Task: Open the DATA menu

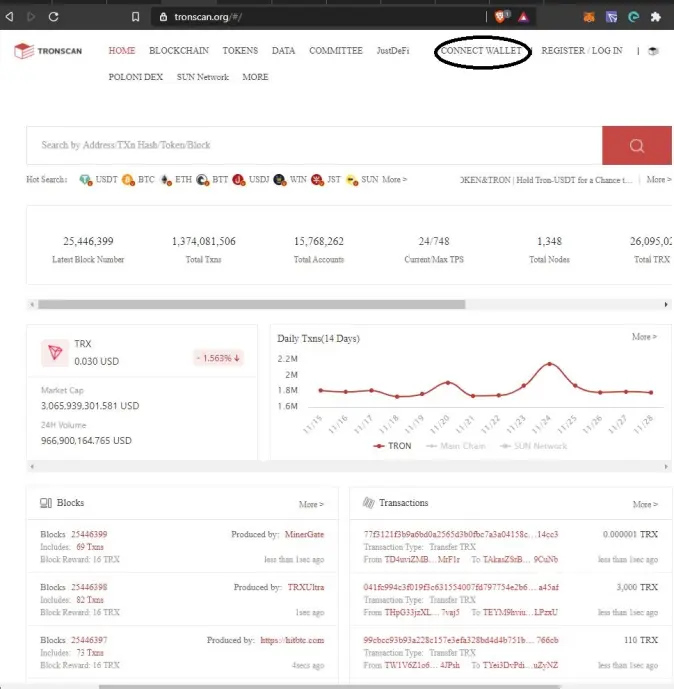Action: point(283,51)
